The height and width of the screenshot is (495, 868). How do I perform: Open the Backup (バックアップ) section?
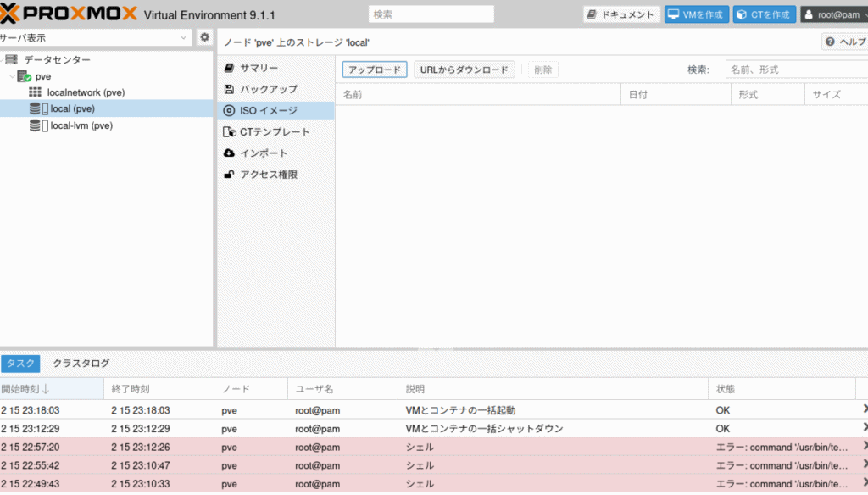[268, 89]
